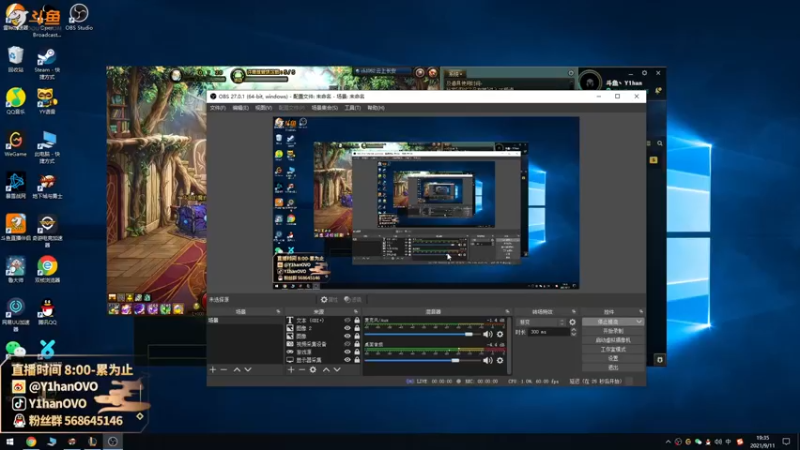Click the start recording button
The width and height of the screenshot is (800, 450).
tap(613, 331)
